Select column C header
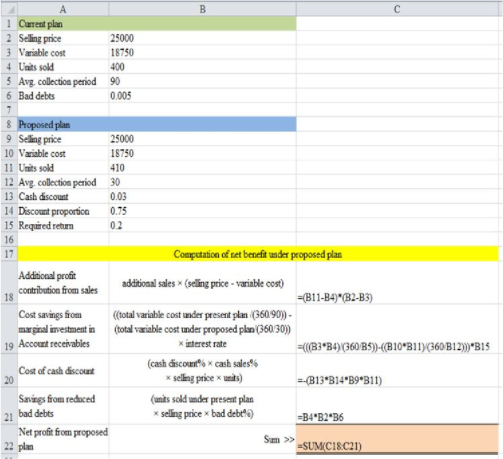503x459 pixels. click(x=397, y=9)
